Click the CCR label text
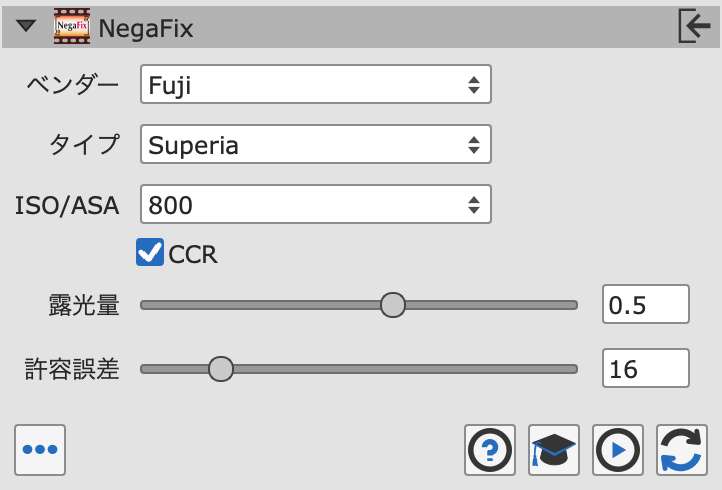Screen dimensions: 722x490 click(x=194, y=255)
